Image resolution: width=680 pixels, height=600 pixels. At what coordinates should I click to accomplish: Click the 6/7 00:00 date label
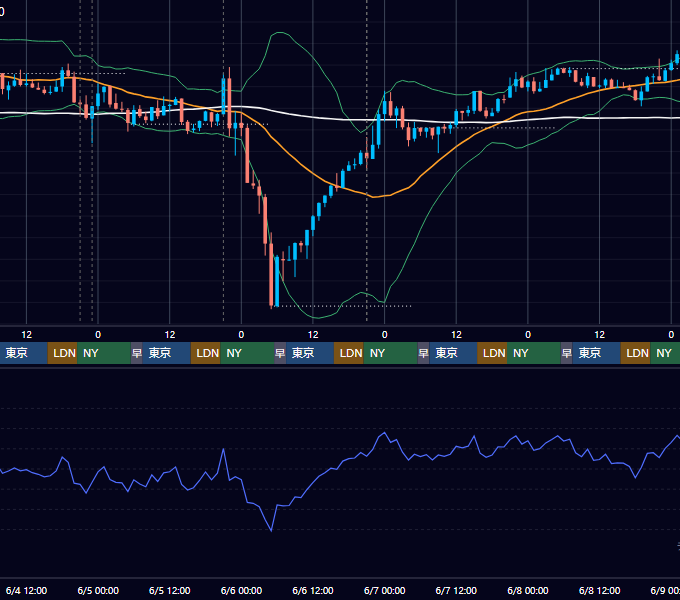point(384,590)
